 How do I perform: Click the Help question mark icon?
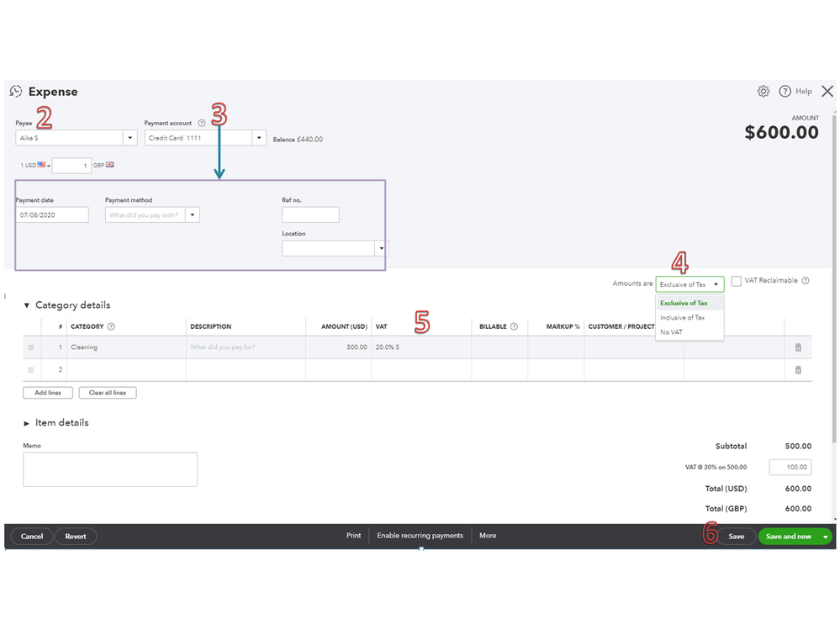click(x=785, y=91)
